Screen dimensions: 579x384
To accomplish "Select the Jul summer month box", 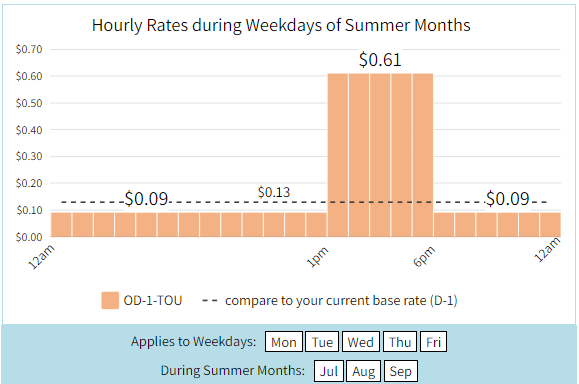I will click(329, 371).
